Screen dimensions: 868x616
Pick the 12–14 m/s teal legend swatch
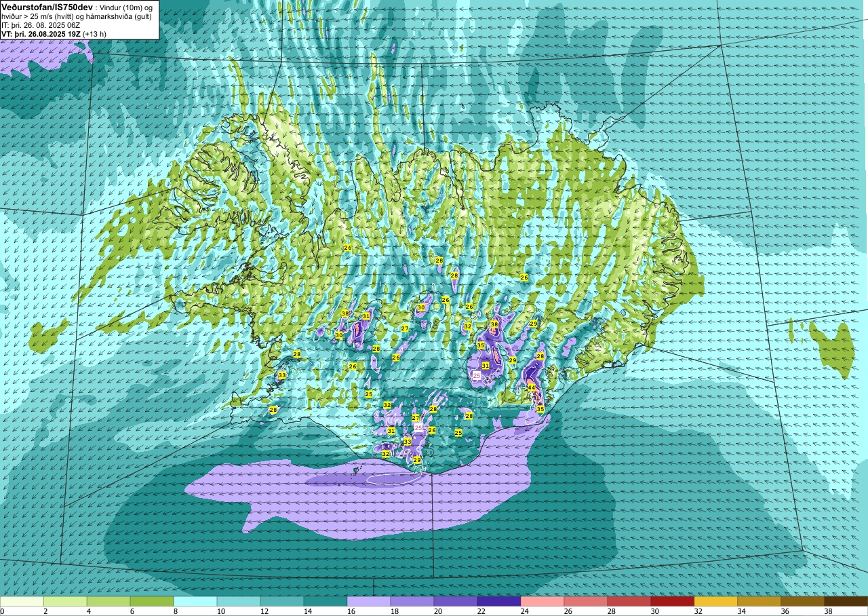[282, 601]
